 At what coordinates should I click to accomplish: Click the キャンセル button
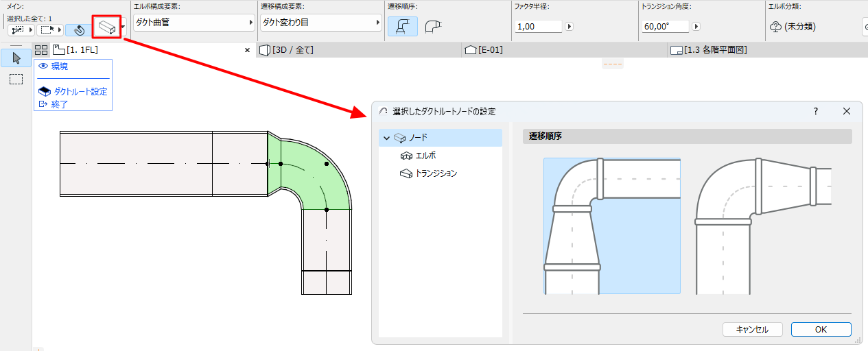click(x=753, y=329)
